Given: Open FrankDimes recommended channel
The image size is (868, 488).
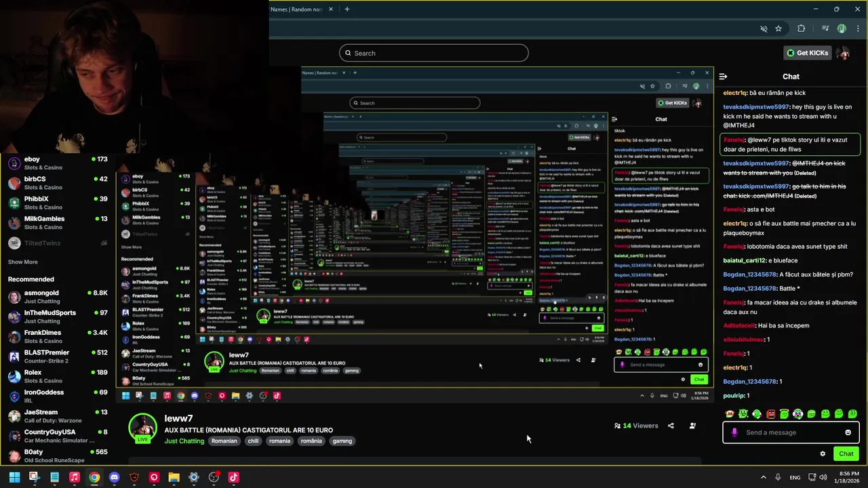Looking at the screenshot, I should coord(58,336).
